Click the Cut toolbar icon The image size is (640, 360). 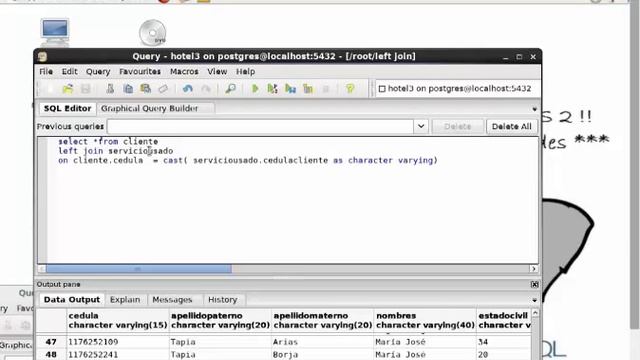[110, 89]
